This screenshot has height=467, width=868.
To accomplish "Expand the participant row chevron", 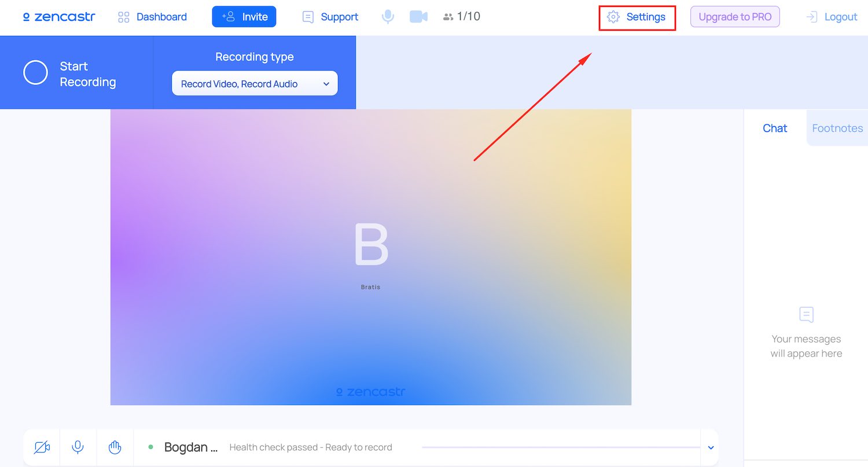I will (x=711, y=447).
